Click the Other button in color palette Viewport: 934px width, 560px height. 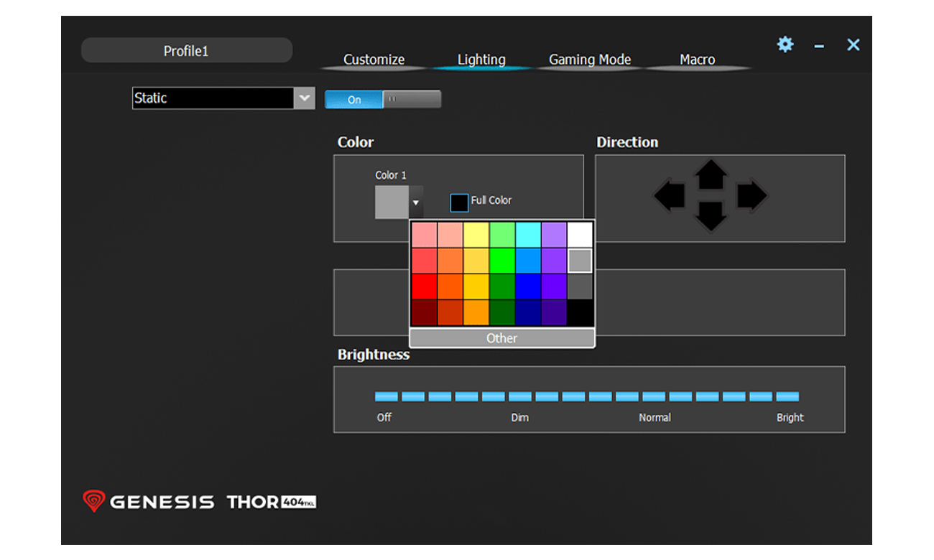501,338
